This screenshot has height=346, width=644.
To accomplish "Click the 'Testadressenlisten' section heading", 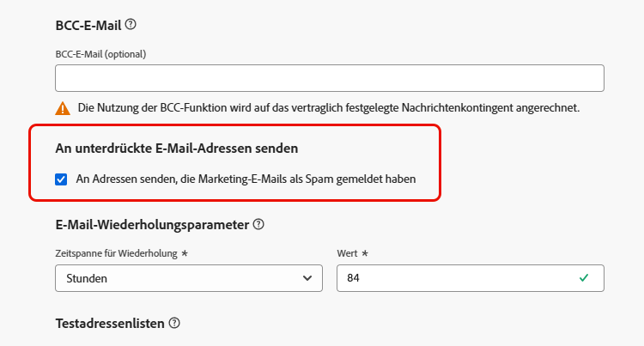I will [110, 324].
